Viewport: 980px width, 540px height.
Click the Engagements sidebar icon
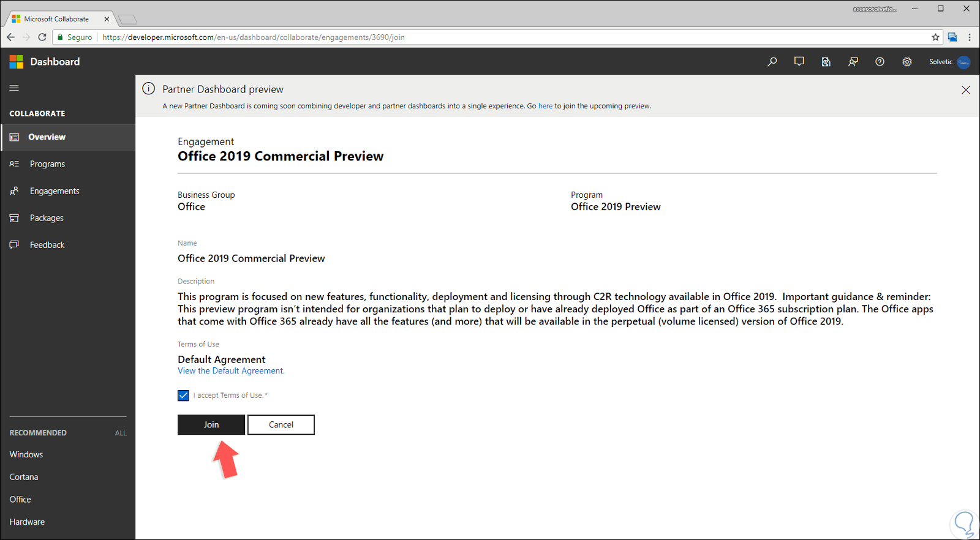[14, 191]
